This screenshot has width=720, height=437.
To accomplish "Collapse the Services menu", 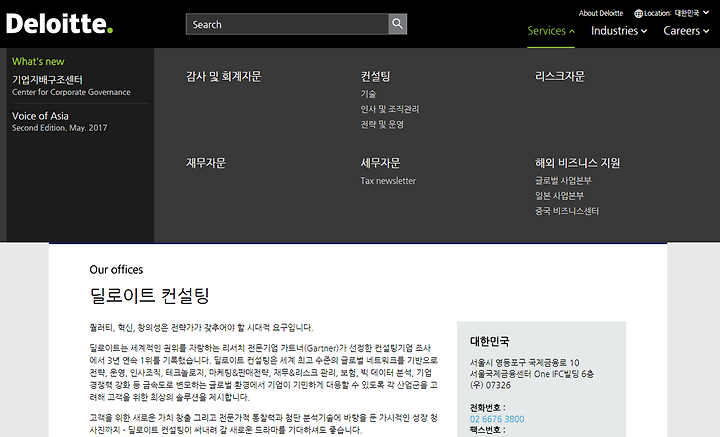I will (551, 31).
